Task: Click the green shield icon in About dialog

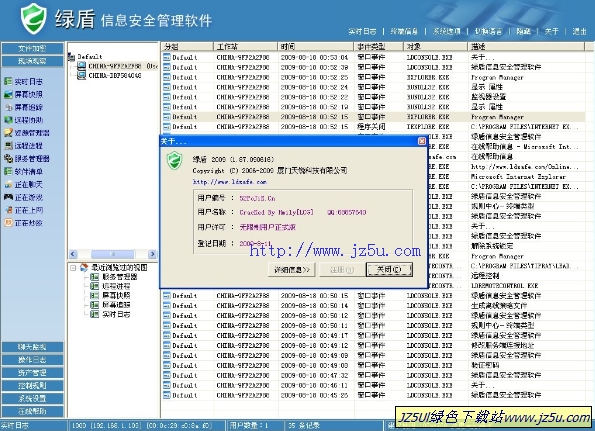Action: 175,160
